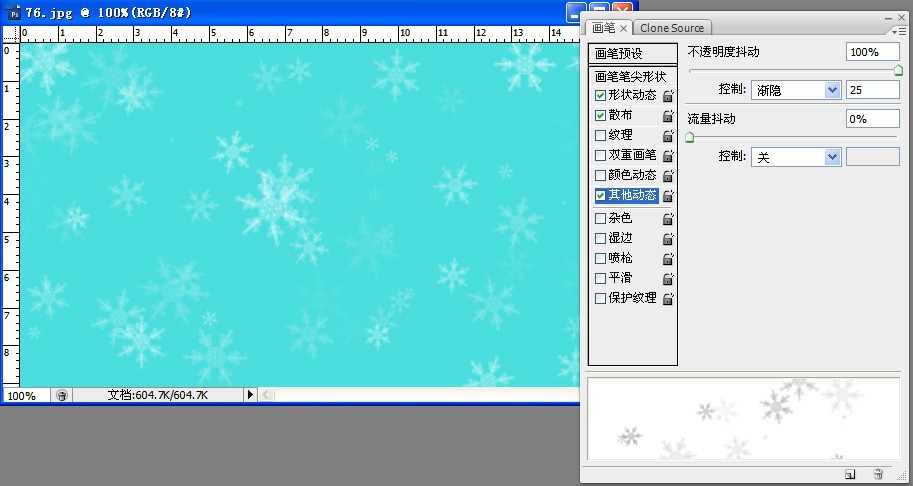
Task: Select the 形状动态 option label
Action: click(632, 95)
